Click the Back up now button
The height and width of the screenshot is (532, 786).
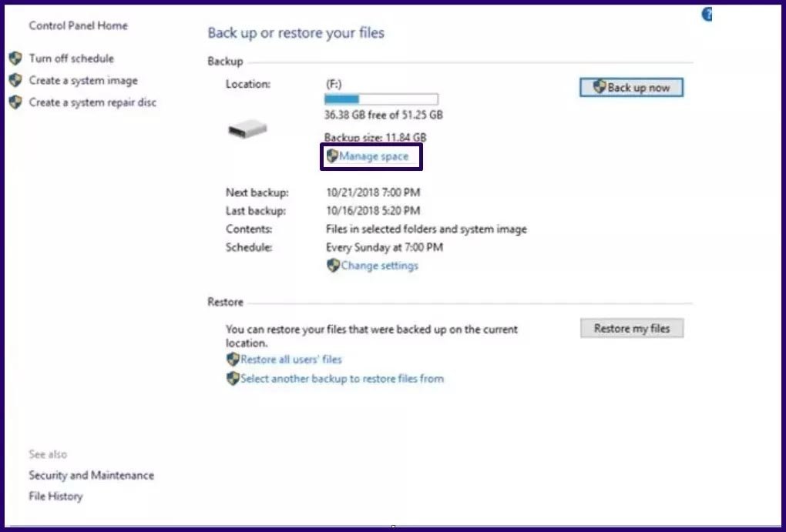click(x=631, y=87)
